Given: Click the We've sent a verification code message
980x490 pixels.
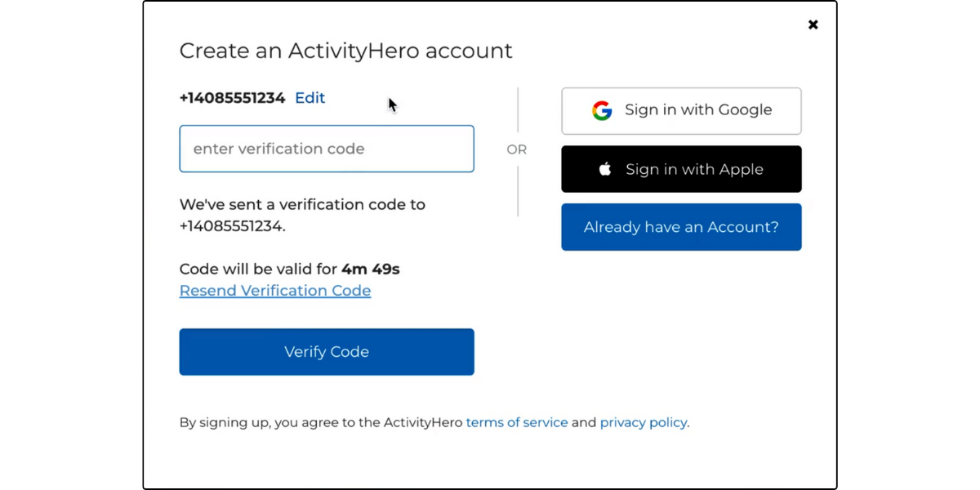Looking at the screenshot, I should coord(302,215).
